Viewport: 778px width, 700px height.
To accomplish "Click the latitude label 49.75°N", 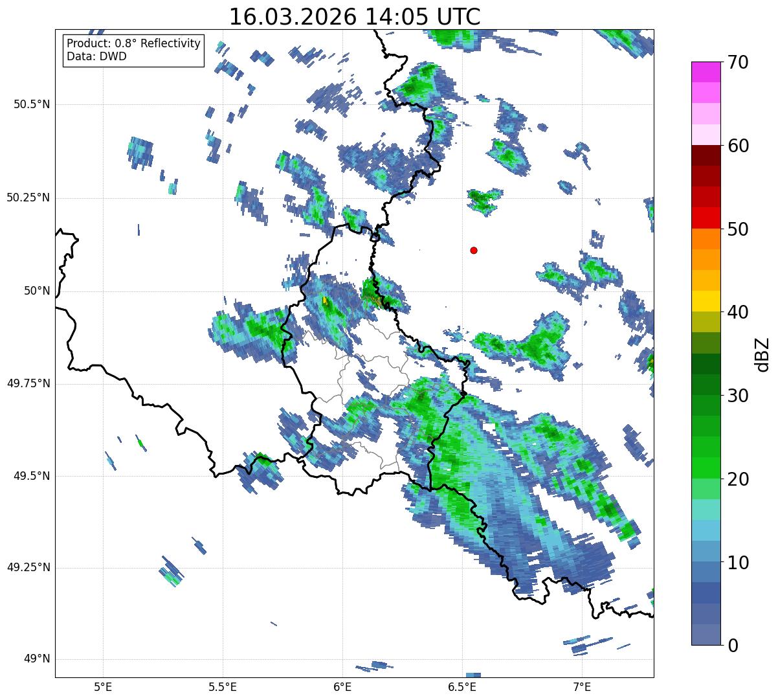I will 28,383.
